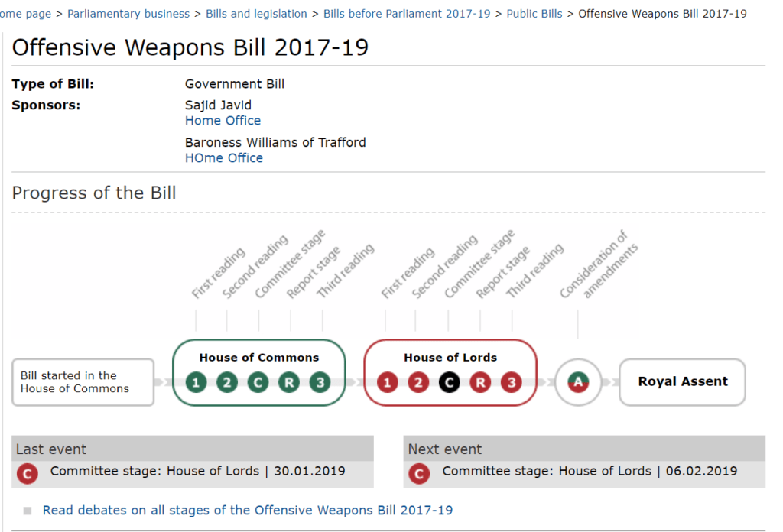Click the Lords Report stage icon

(x=480, y=382)
